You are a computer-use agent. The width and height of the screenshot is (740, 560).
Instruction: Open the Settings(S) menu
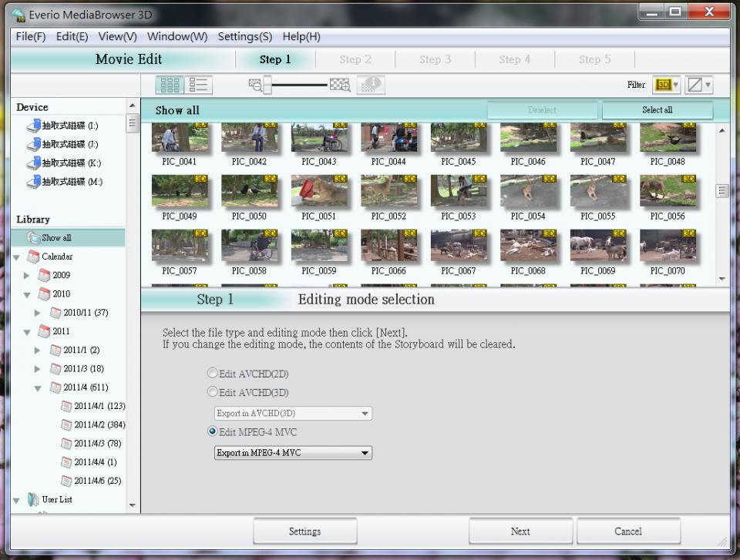click(x=244, y=37)
